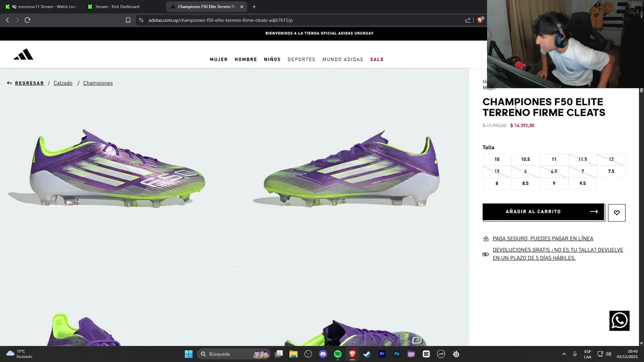
Task: Open Windows Start menu
Action: (x=189, y=354)
